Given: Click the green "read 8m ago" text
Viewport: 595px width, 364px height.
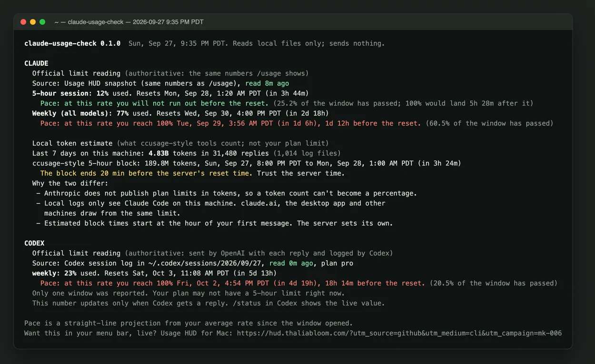Looking at the screenshot, I should (267, 83).
